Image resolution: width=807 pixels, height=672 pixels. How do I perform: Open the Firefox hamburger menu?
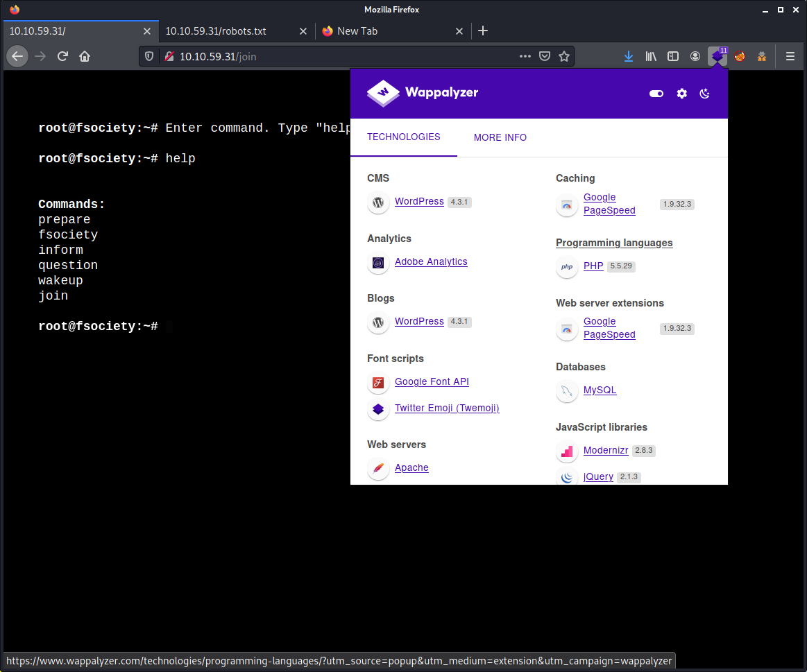[790, 57]
